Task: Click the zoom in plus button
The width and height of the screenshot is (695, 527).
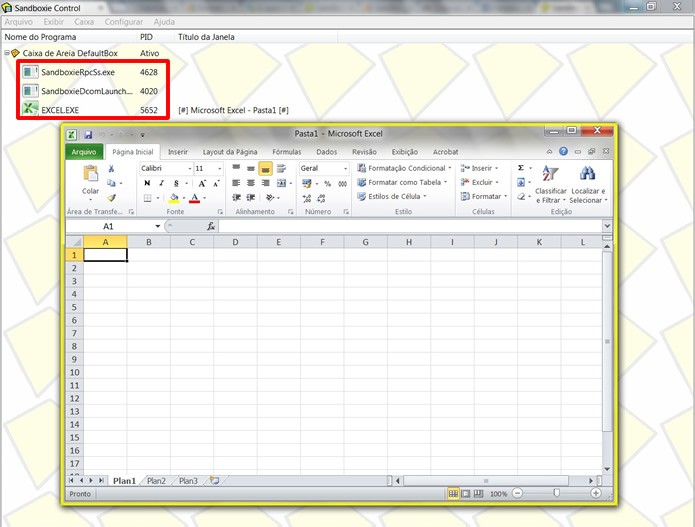Action: [x=596, y=493]
